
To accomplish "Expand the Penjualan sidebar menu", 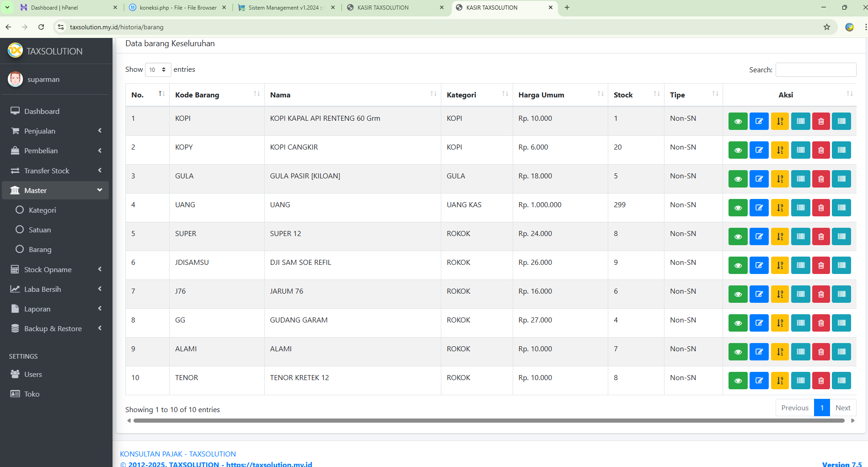I will [x=55, y=131].
